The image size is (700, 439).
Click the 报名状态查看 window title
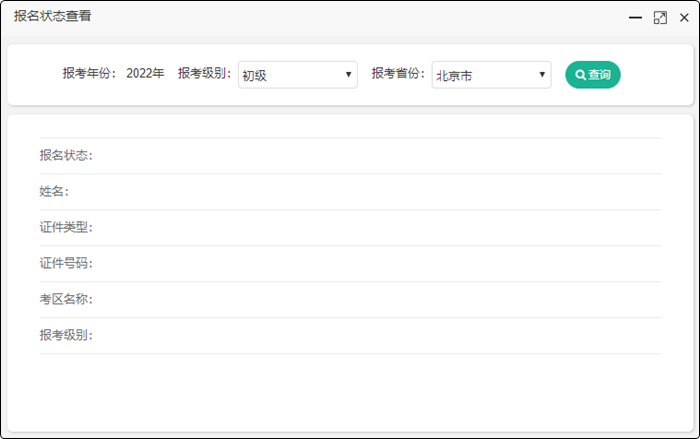point(52,17)
